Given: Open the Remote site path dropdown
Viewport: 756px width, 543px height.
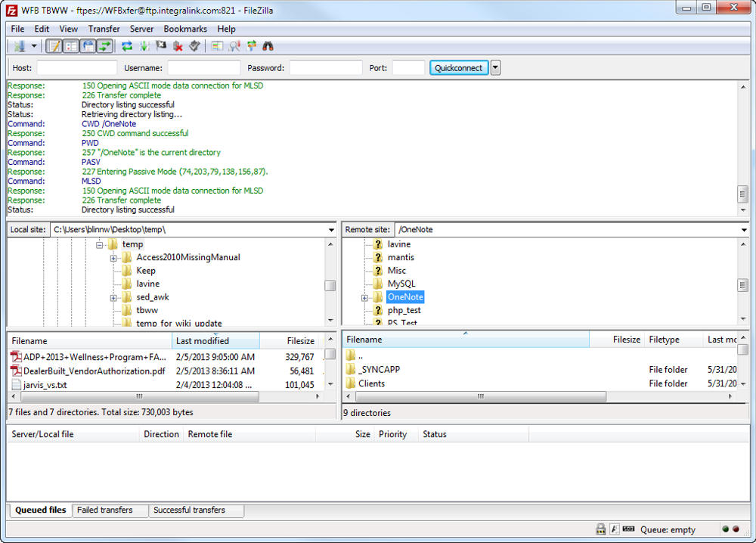Looking at the screenshot, I should [x=744, y=230].
